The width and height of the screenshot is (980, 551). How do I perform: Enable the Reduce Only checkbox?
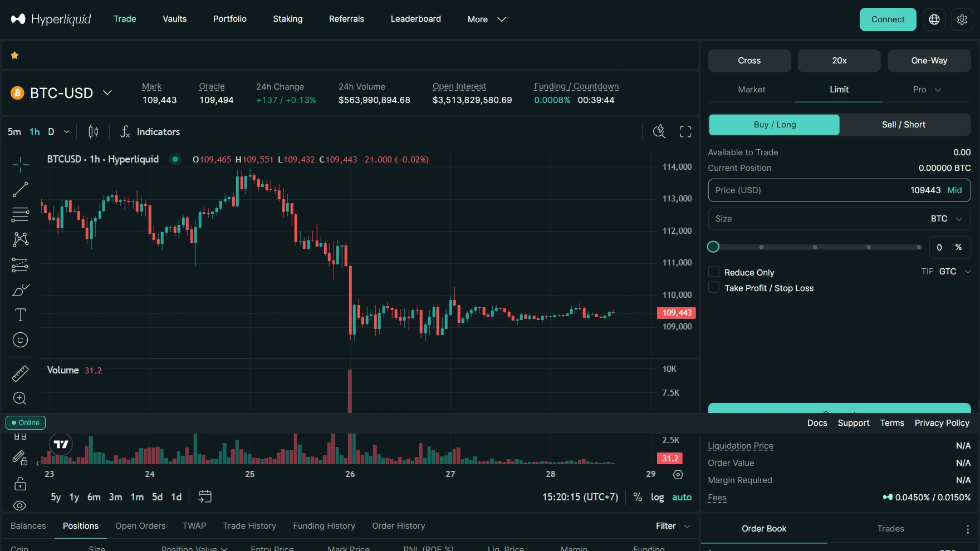(x=713, y=272)
